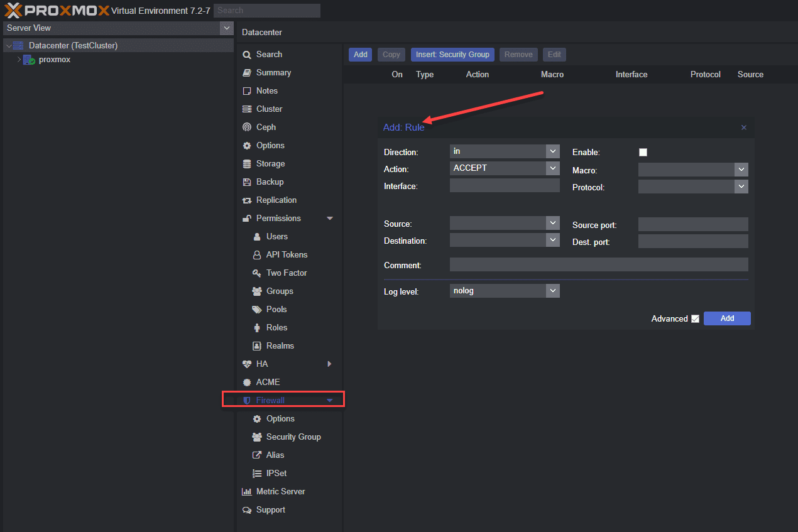Click the Add button in firewall toolbar
Viewport: 798px width, 532px height.
point(361,55)
